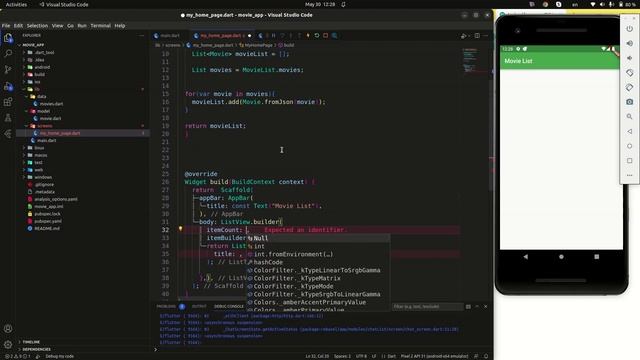
Task: Switch to the Output panel tab
Action: pos(199,306)
